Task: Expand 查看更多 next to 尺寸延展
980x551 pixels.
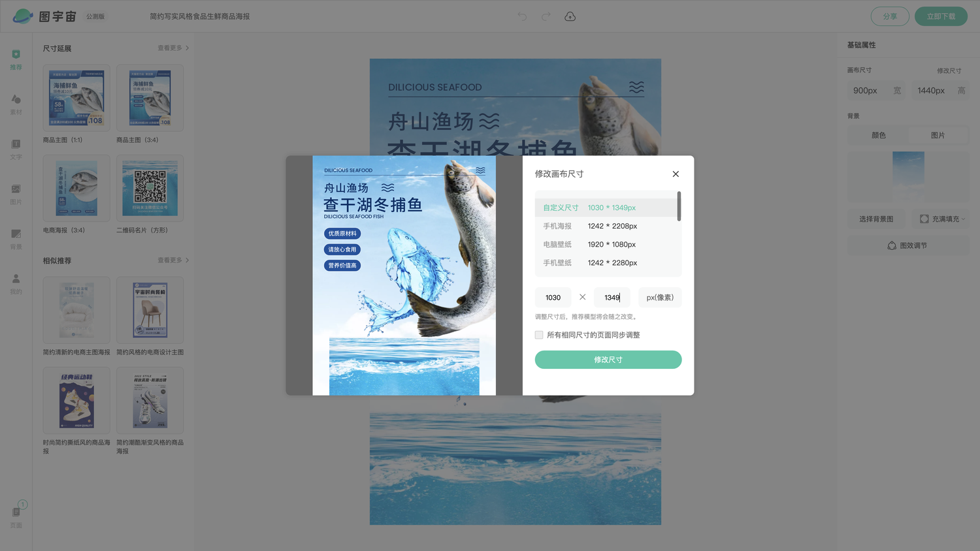Action: [173, 48]
